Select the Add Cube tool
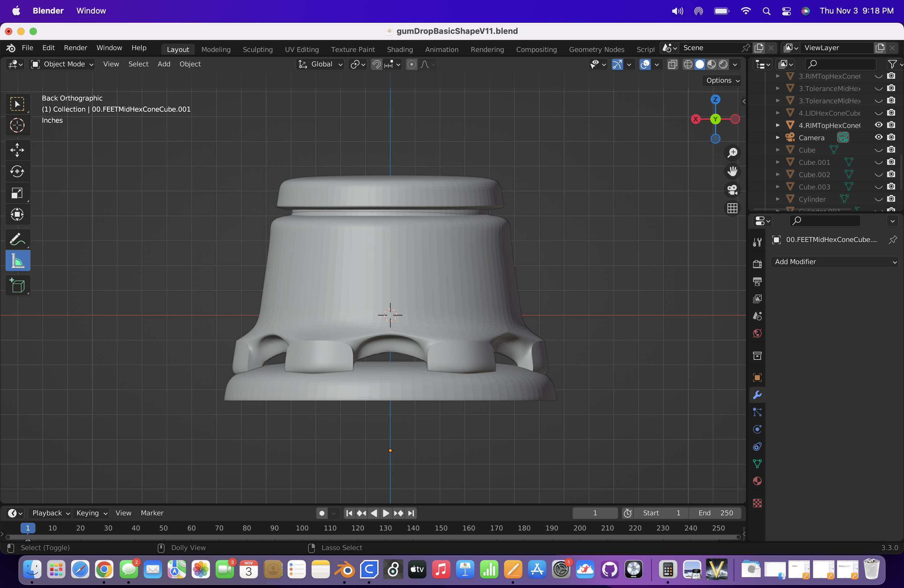The image size is (904, 588). [17, 285]
